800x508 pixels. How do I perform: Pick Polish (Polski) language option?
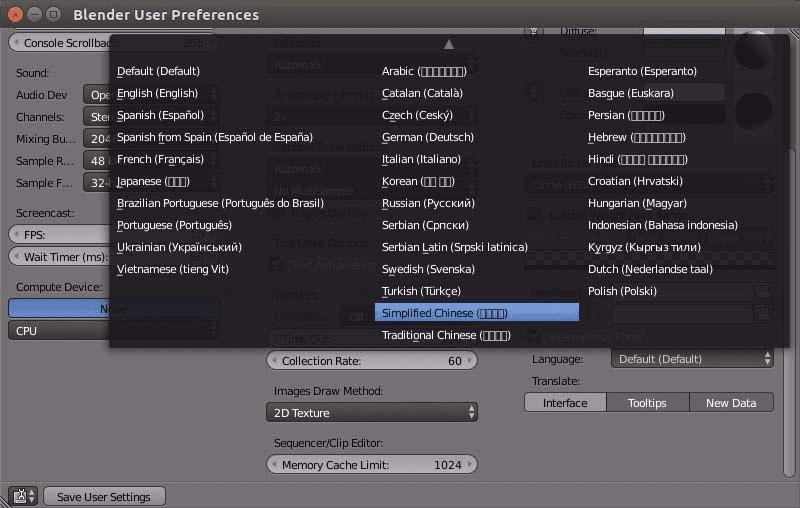click(622, 291)
